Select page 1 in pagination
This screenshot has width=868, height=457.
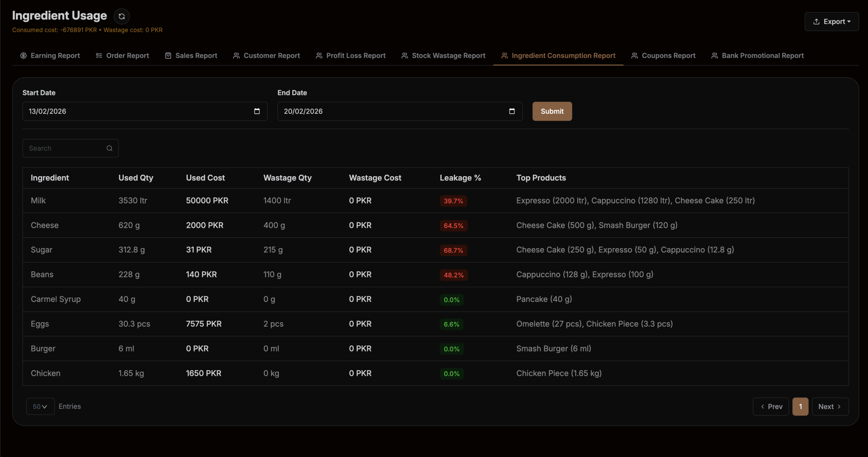point(800,406)
